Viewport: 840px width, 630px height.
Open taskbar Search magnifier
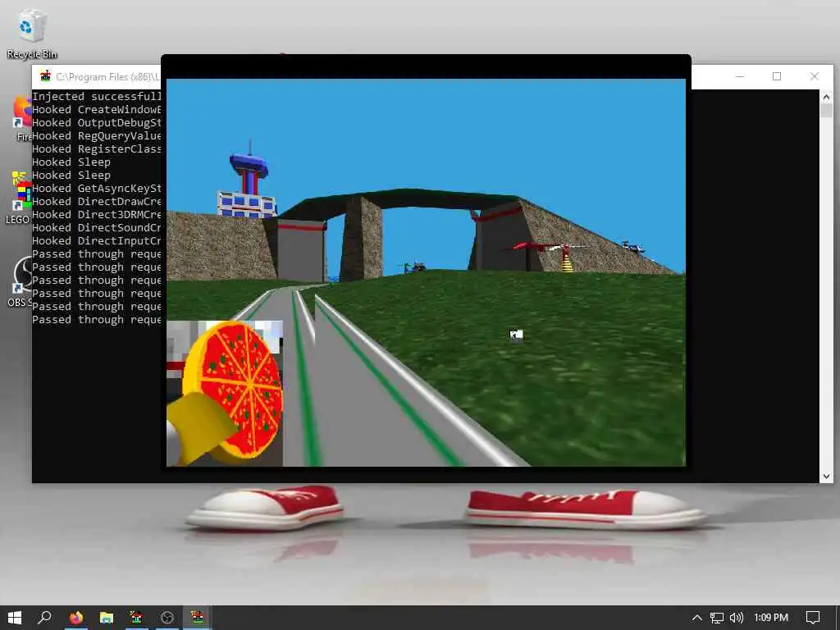click(x=45, y=618)
